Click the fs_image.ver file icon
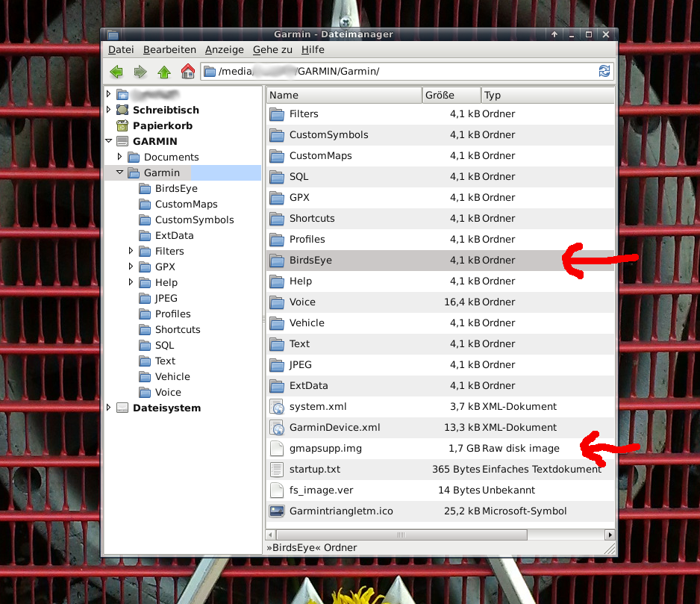700x604 pixels. (277, 491)
